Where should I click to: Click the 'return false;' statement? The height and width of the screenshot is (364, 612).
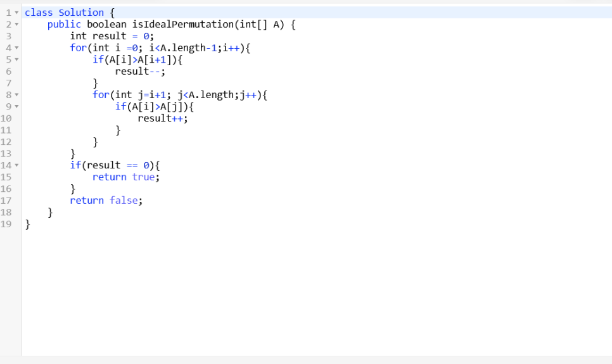(106, 201)
